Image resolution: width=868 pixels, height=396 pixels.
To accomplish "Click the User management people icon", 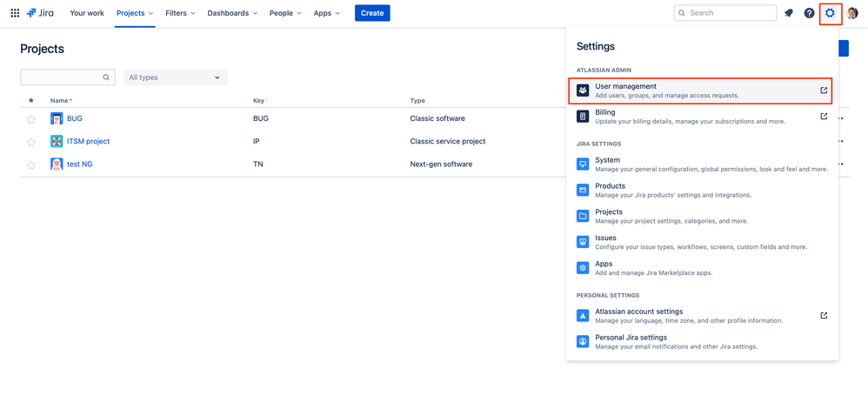I will click(x=583, y=91).
